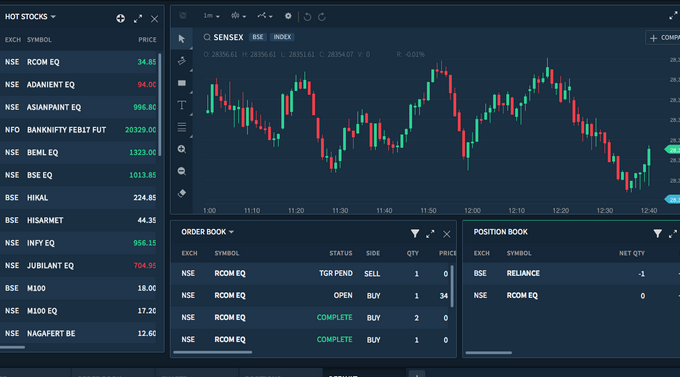This screenshot has width=680, height=377.
Task: Sort Hot Stocks by SYMBOL column
Action: pyautogui.click(x=39, y=39)
